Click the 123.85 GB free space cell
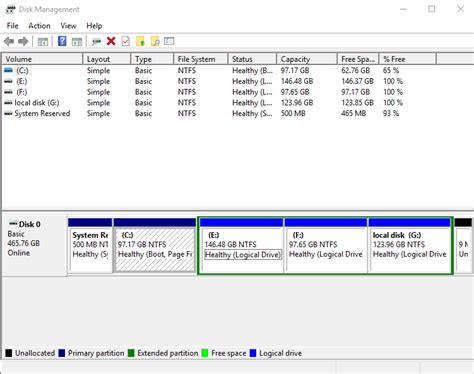Viewport: 474px width, 374px height. (357, 103)
